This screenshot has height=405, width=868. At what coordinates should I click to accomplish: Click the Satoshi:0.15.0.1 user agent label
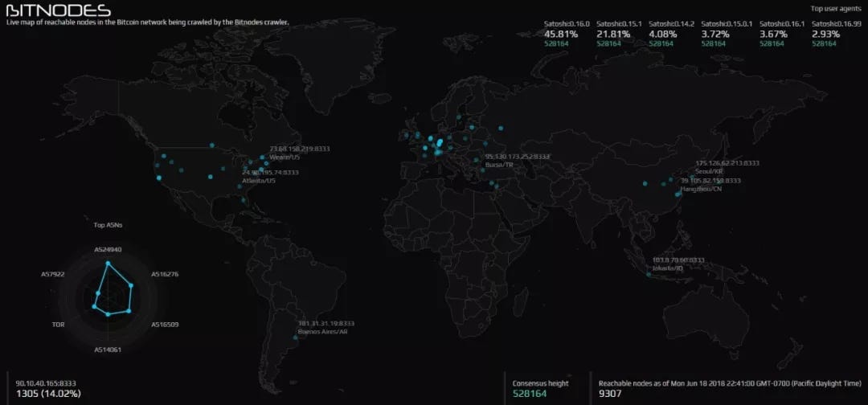tap(727, 24)
